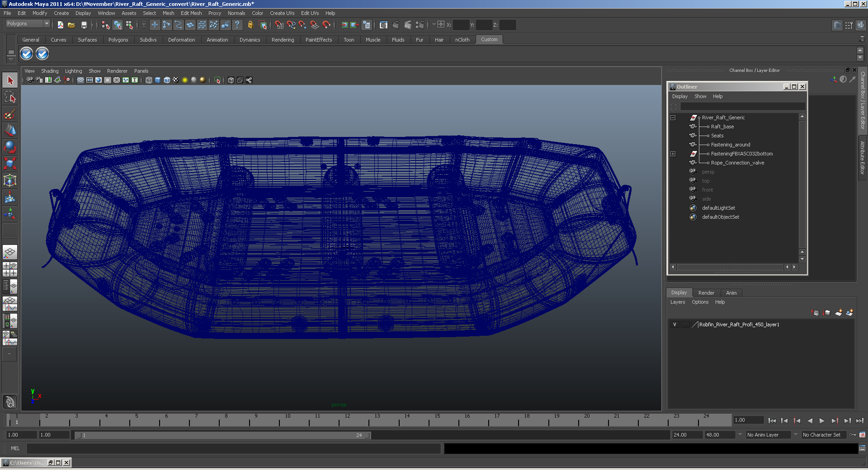Select the arrow Select tool

(10, 80)
